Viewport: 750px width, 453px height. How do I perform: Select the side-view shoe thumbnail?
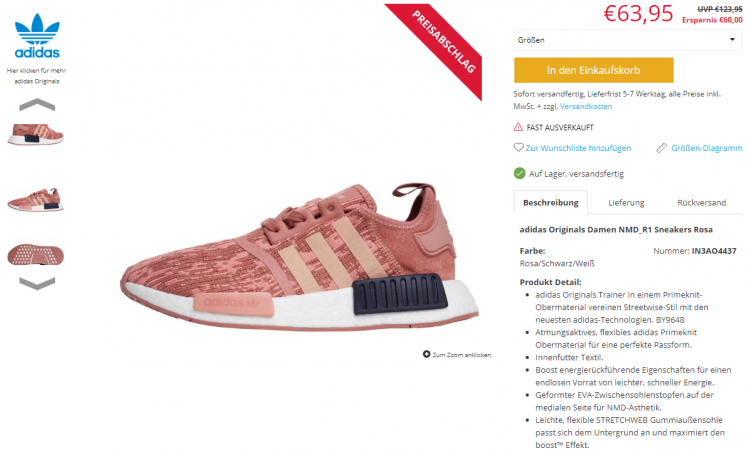coord(35,134)
